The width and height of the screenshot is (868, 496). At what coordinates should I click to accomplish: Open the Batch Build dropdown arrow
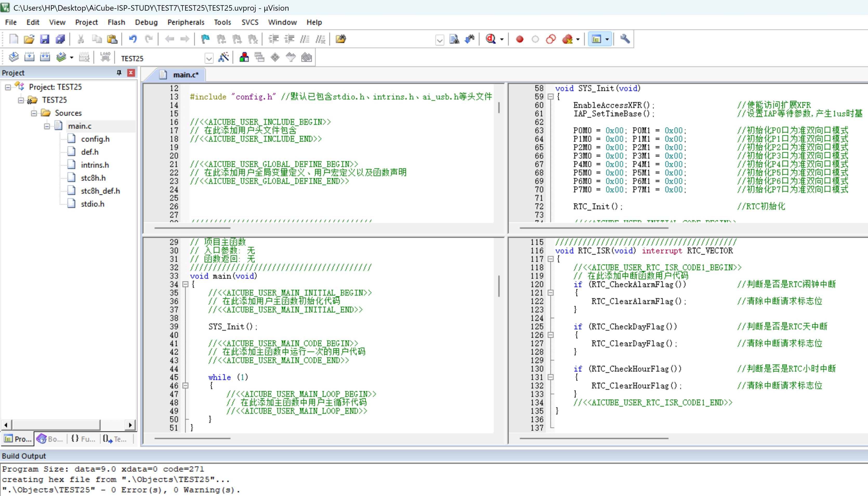coord(71,58)
